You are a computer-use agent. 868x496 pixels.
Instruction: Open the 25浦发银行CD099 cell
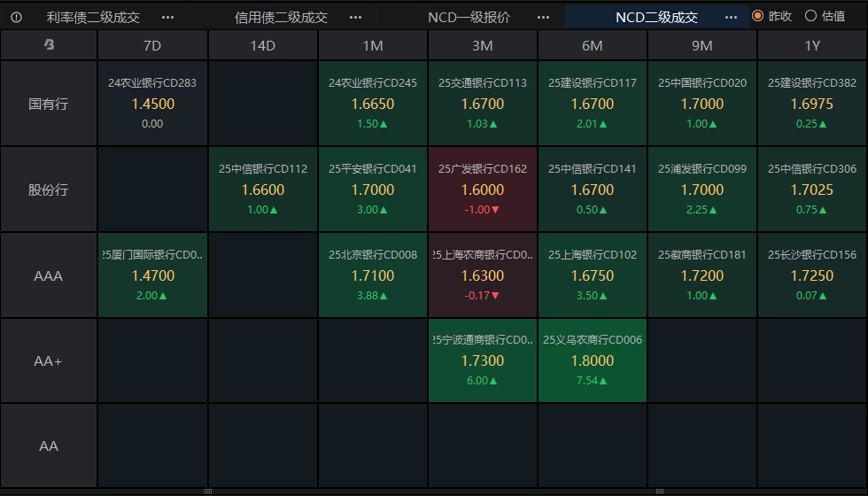tap(701, 190)
